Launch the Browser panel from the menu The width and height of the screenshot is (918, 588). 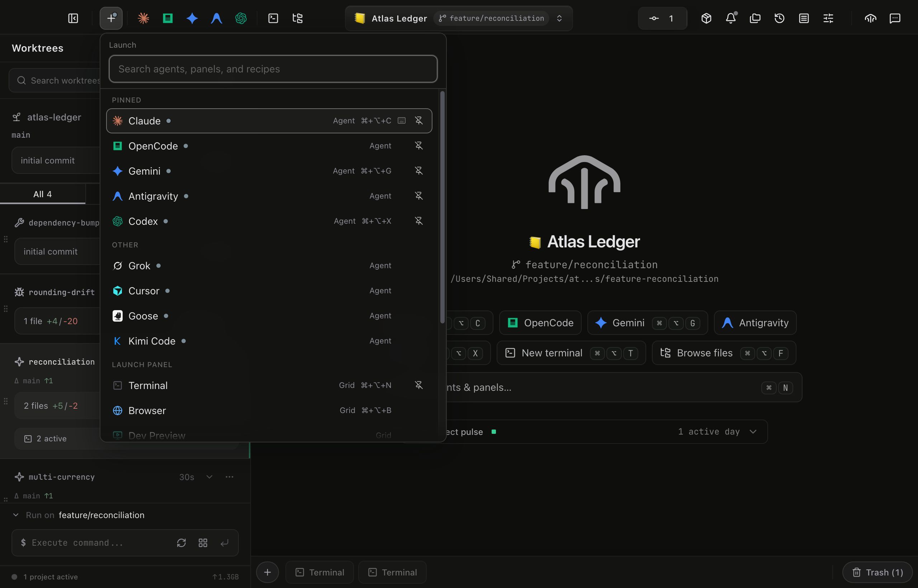(269, 411)
